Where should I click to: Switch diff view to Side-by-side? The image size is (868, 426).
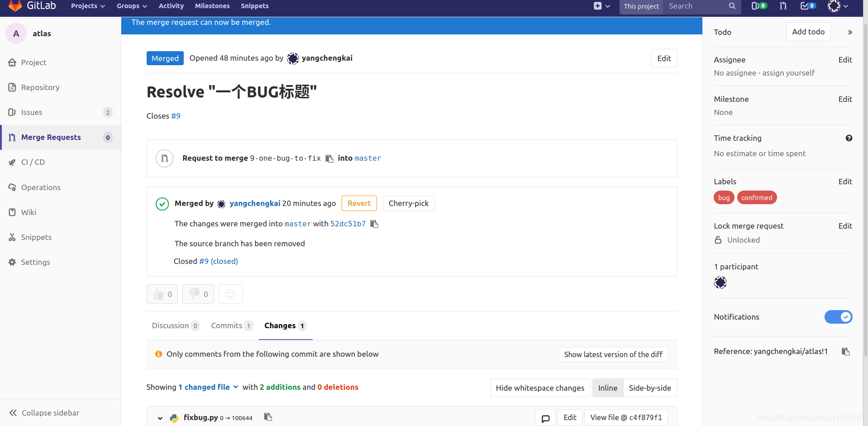click(x=650, y=388)
